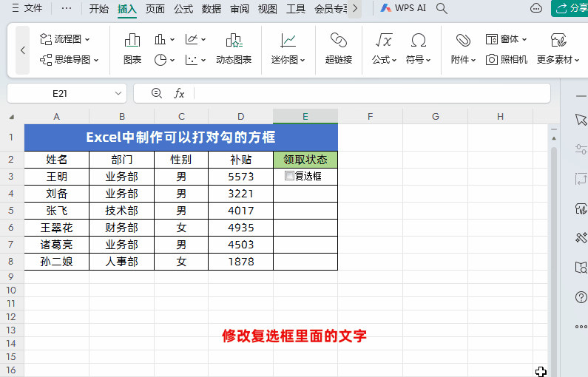
Task: Click the fx insert function icon
Action: click(179, 93)
